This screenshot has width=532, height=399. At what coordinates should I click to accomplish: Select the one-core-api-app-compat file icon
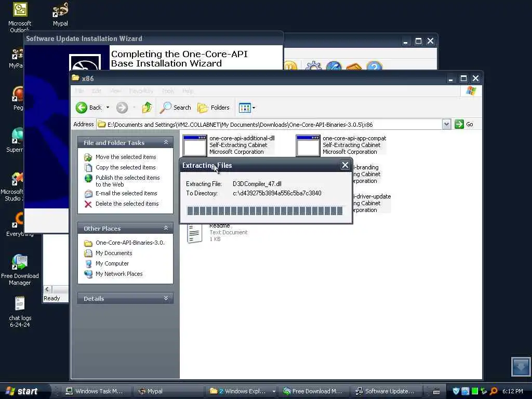click(x=308, y=145)
